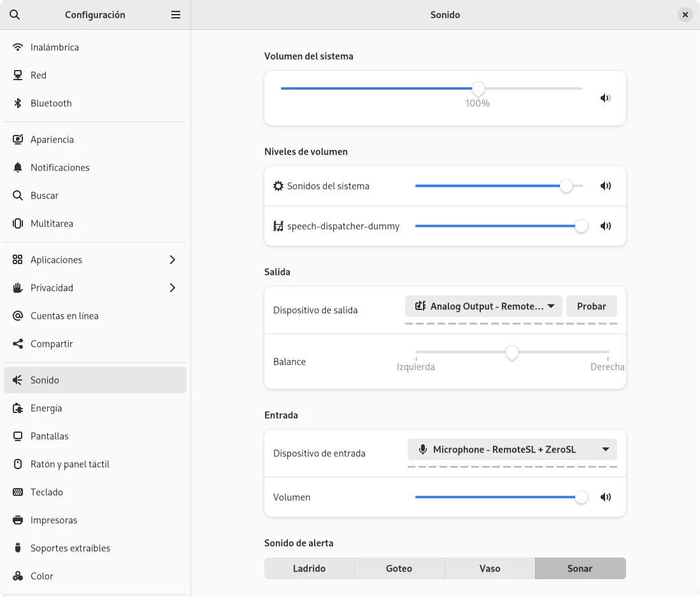The height and width of the screenshot is (597, 700).
Task: Click the Impresoras printer icon
Action: tap(18, 520)
